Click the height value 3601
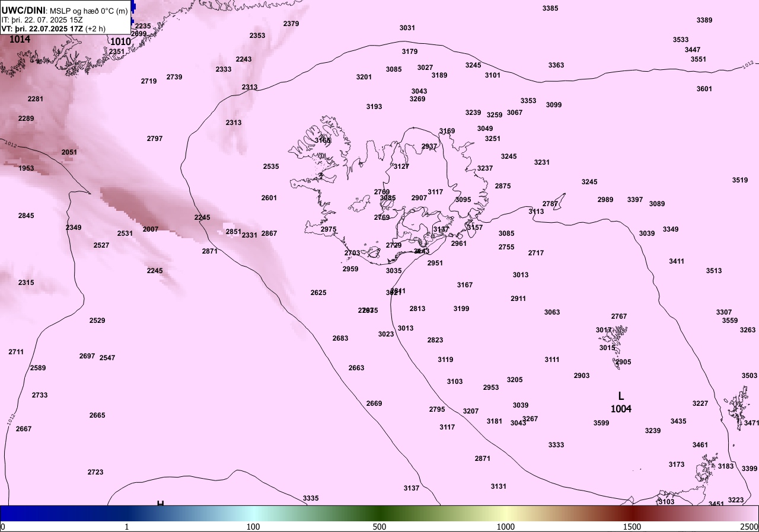Image resolution: width=759 pixels, height=532 pixels. [x=704, y=89]
